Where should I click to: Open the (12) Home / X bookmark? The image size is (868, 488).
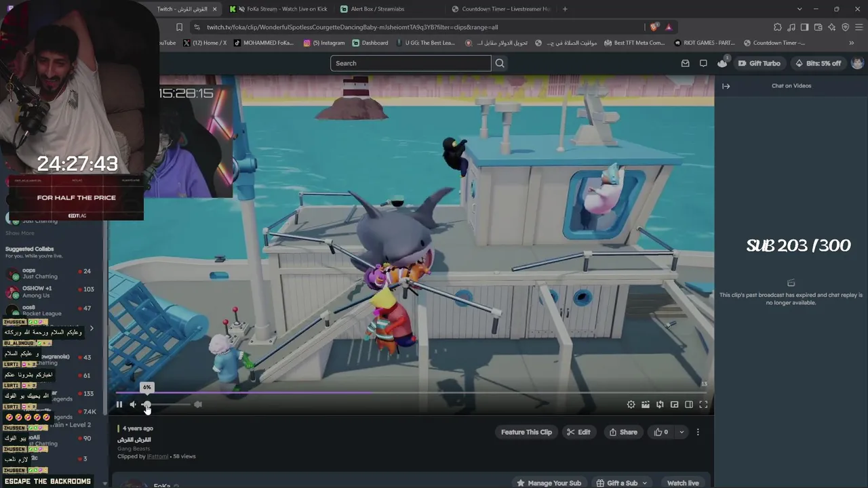[x=205, y=43]
